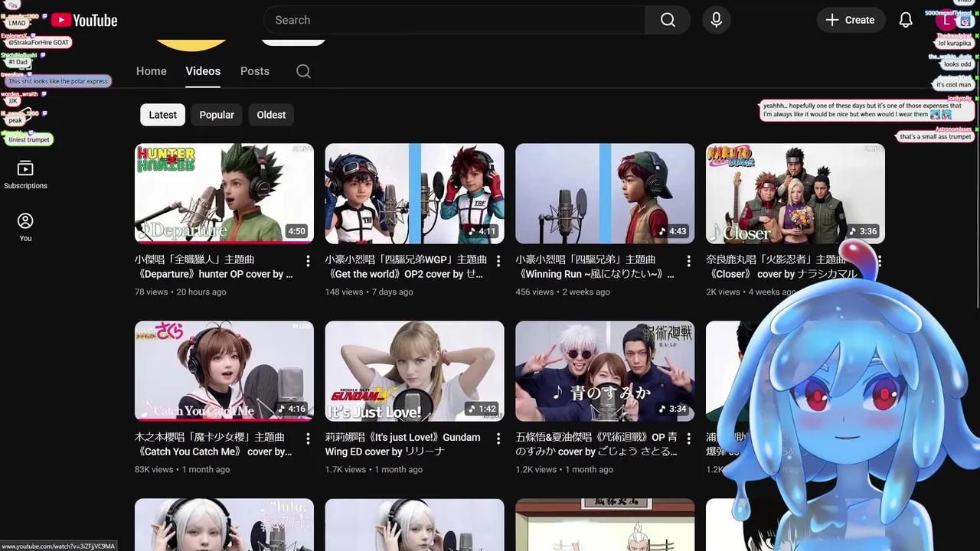Open the You sidebar icon
Image resolution: width=980 pixels, height=551 pixels.
click(x=25, y=227)
